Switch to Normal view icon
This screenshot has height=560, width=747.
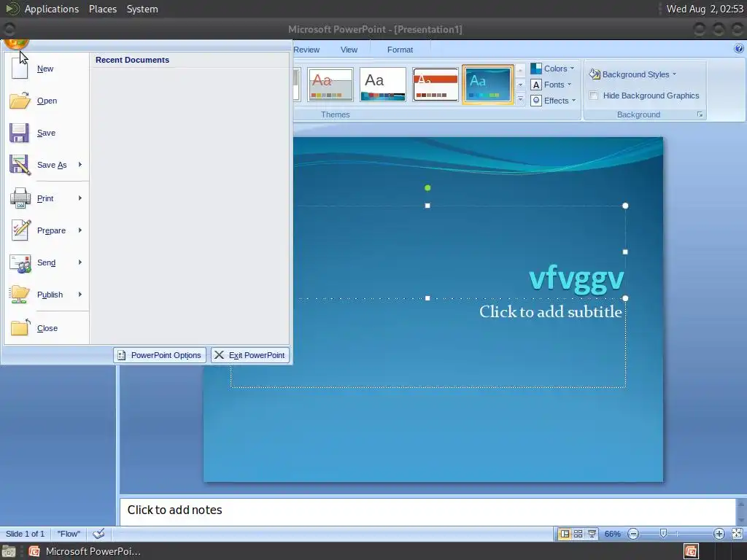565,534
